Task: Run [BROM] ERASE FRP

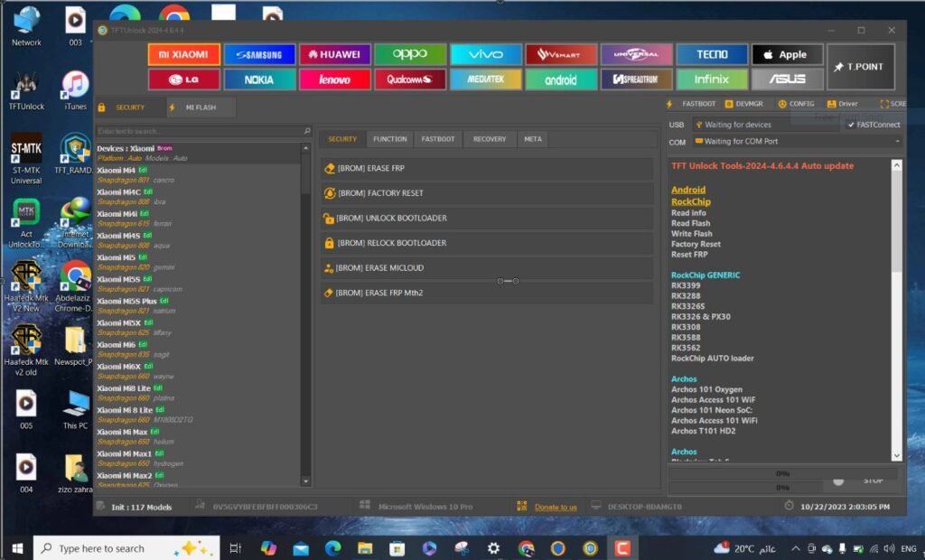Action: (x=487, y=168)
